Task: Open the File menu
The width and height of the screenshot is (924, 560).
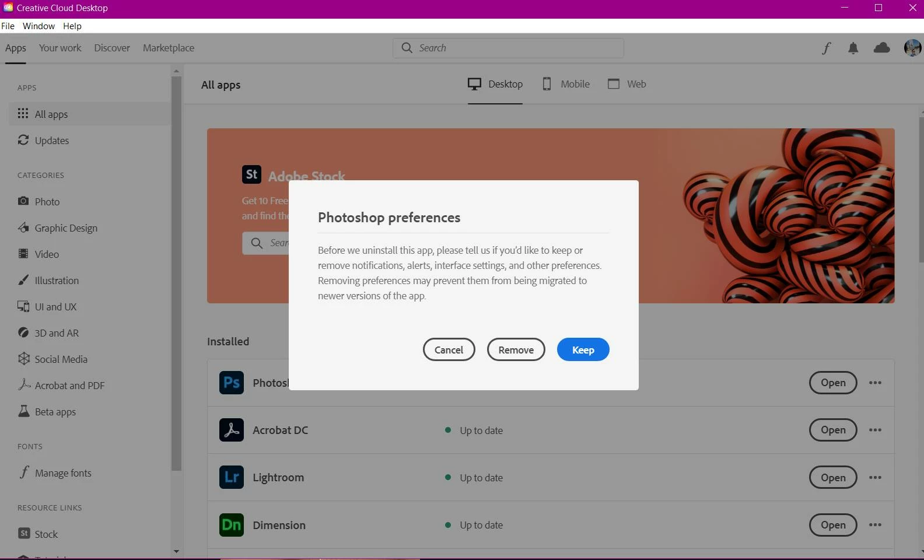Action: 8,26
